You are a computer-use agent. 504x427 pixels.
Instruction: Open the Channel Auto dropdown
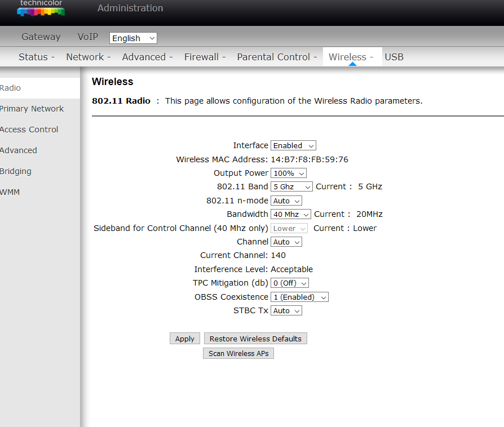(286, 242)
